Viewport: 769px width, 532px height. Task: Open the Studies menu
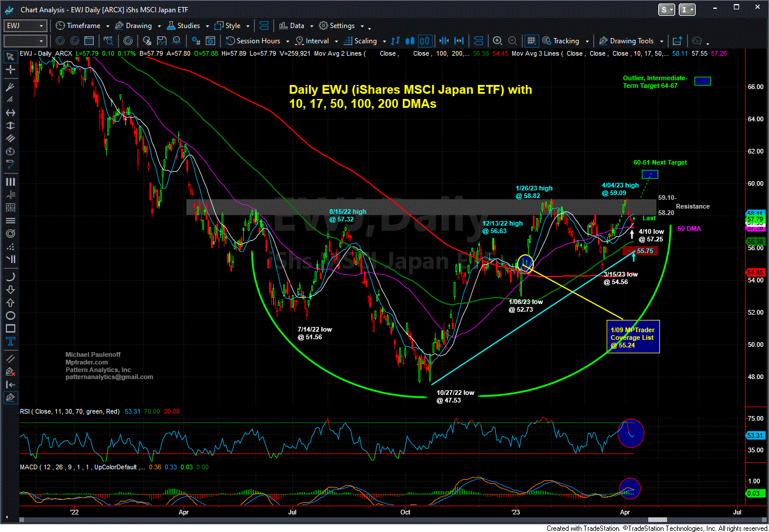pos(183,26)
